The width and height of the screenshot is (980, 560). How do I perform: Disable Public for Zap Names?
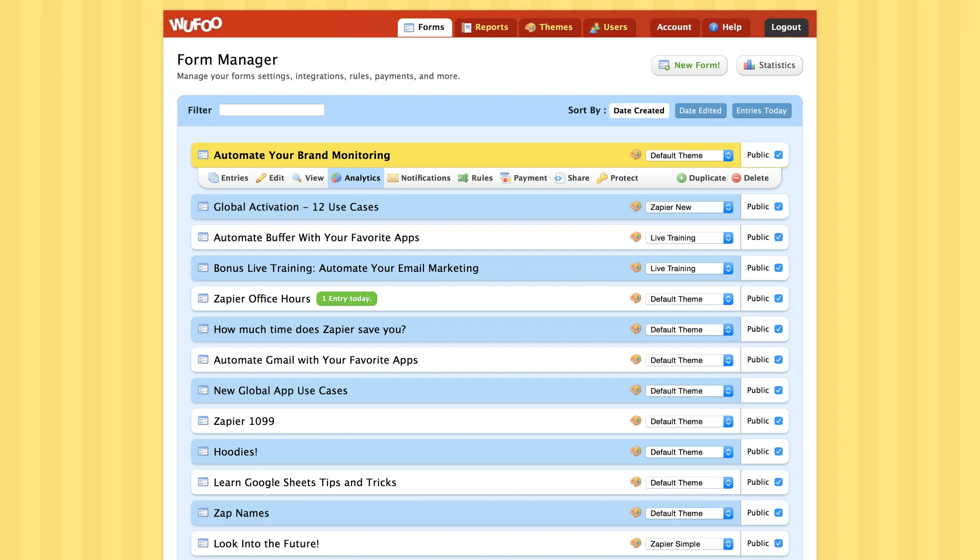(x=778, y=513)
